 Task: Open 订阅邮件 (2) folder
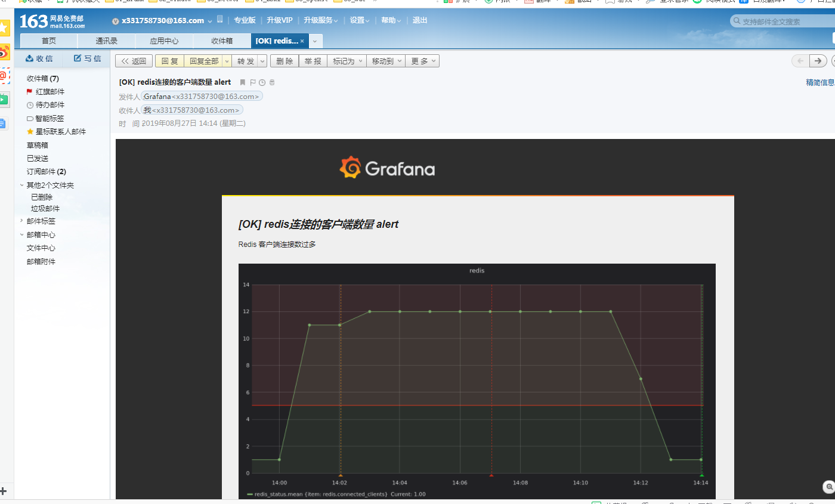click(x=46, y=172)
